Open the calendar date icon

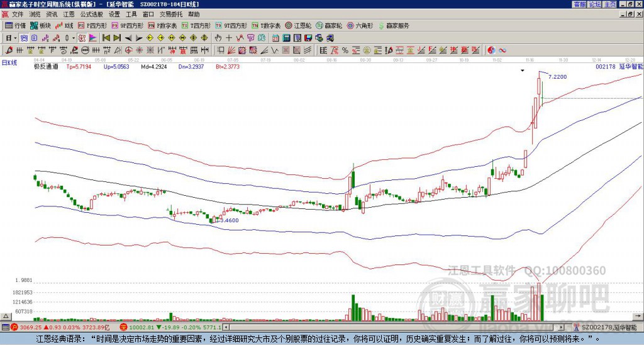pyautogui.click(x=275, y=38)
